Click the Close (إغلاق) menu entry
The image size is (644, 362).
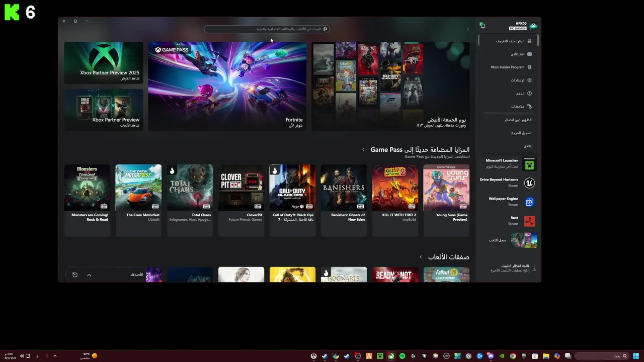pyautogui.click(x=508, y=146)
